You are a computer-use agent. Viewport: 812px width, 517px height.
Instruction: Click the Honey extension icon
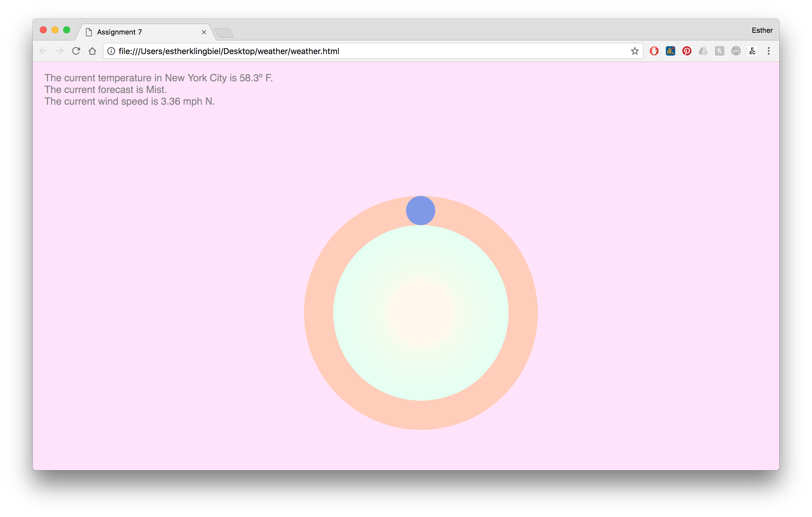tap(719, 51)
